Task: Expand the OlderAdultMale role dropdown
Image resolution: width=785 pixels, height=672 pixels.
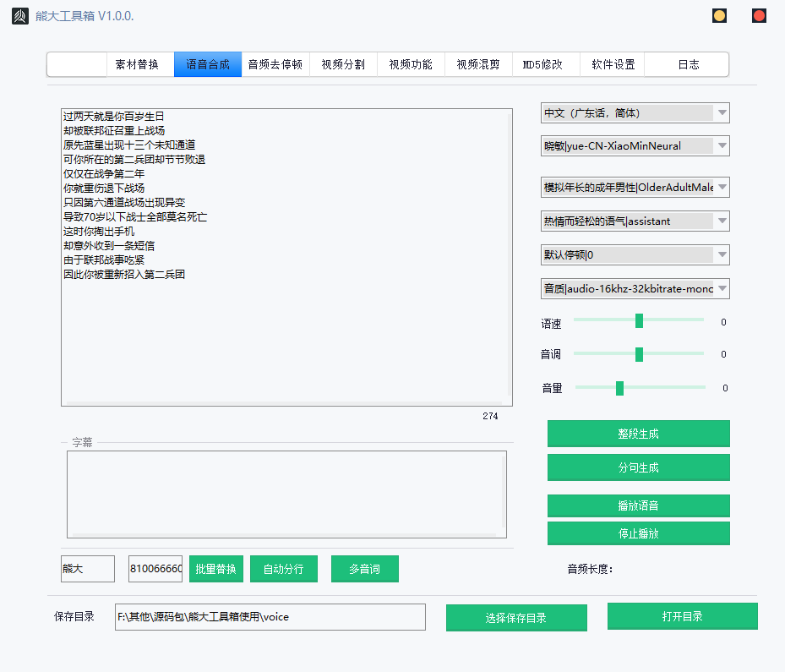Action: pyautogui.click(x=635, y=188)
